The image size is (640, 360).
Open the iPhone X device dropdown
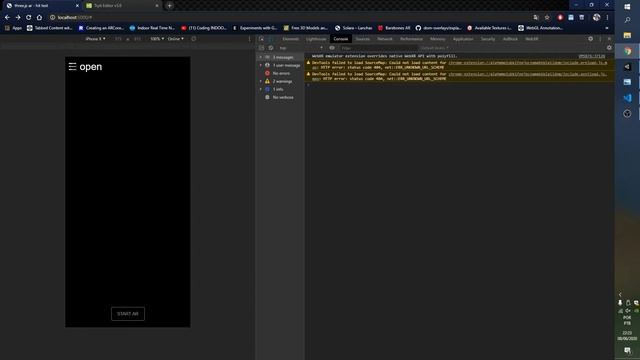(95, 39)
